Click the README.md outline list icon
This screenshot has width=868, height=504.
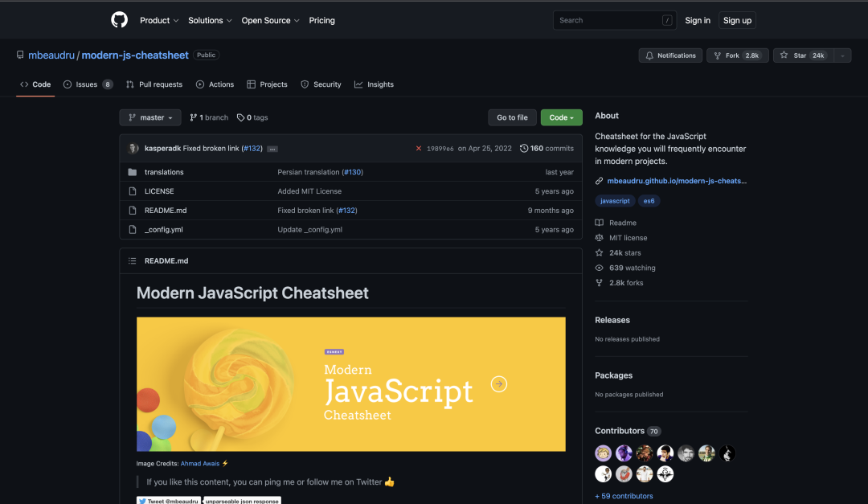[133, 260]
